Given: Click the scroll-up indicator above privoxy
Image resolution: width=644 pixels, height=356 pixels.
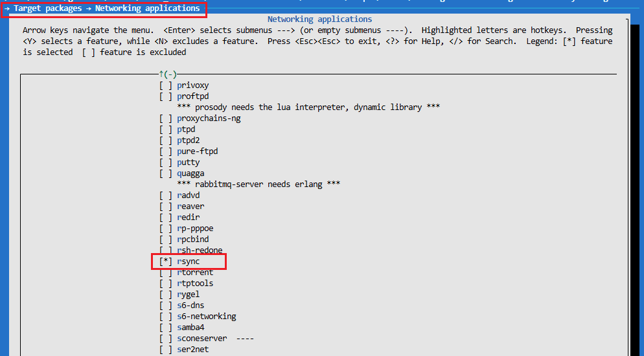Looking at the screenshot, I should [x=168, y=74].
